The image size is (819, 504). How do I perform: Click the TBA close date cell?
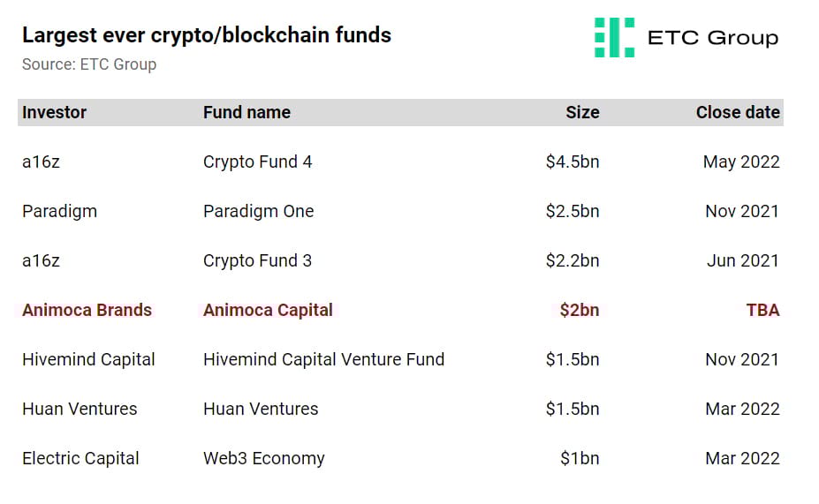tap(762, 310)
